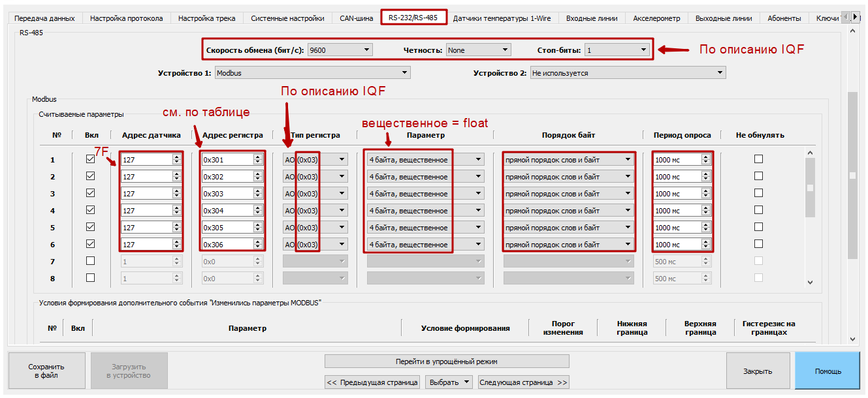Open the Скорость обмена dropdown
Image resolution: width=868 pixels, height=398 pixels.
340,50
